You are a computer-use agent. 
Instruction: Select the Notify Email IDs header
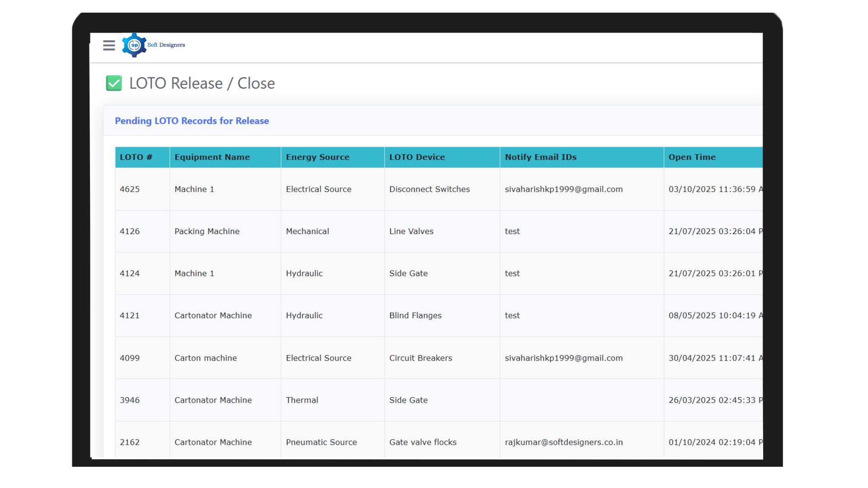pos(540,157)
